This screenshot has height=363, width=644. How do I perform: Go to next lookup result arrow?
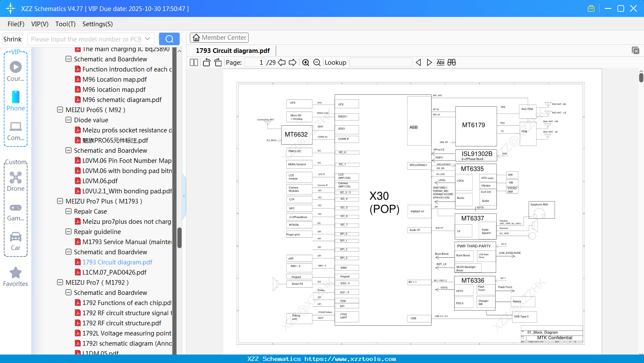(428, 62)
